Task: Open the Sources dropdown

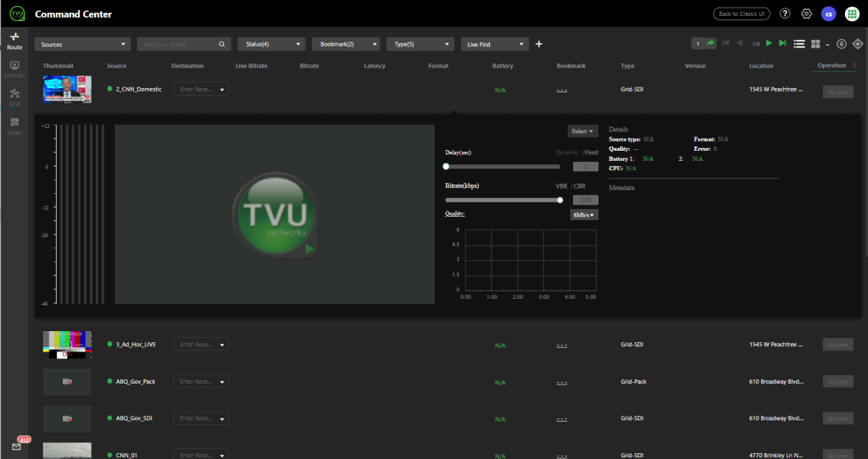Action: tap(82, 44)
